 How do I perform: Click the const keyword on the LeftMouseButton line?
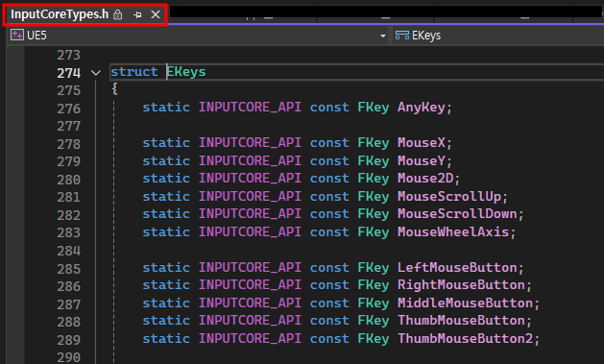point(329,267)
